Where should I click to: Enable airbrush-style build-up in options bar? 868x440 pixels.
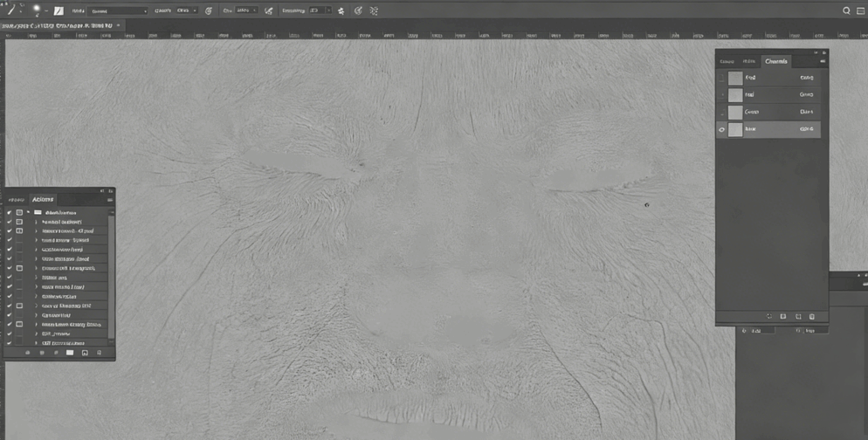[269, 10]
